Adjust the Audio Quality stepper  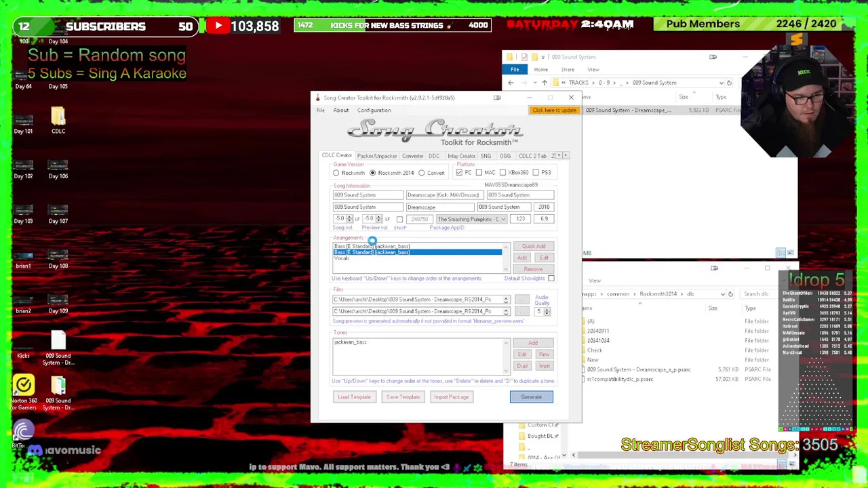point(547,311)
